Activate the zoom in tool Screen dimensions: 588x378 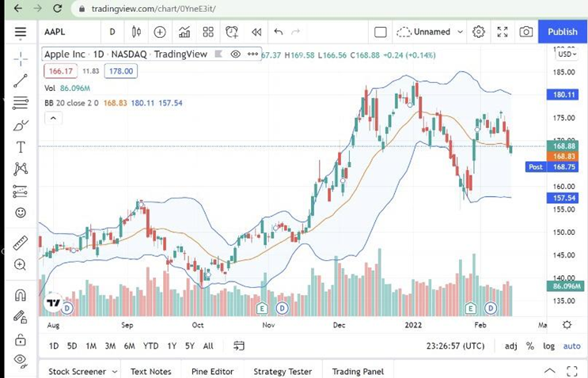pos(21,265)
